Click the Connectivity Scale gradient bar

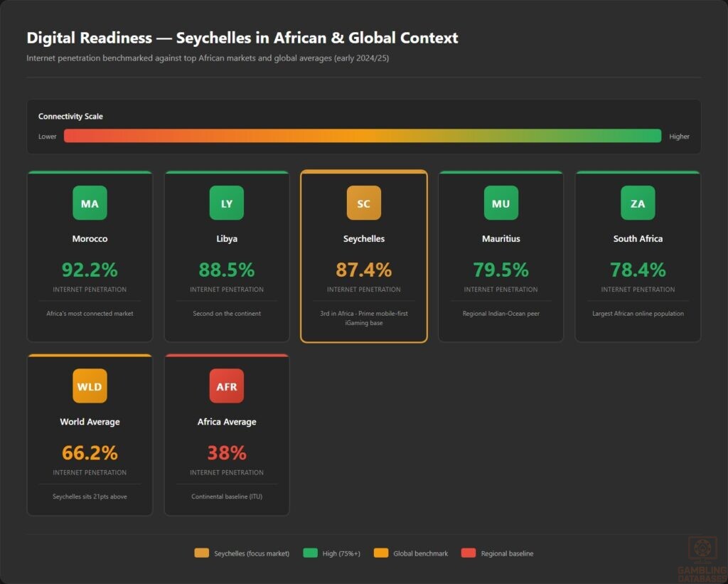pyautogui.click(x=363, y=136)
